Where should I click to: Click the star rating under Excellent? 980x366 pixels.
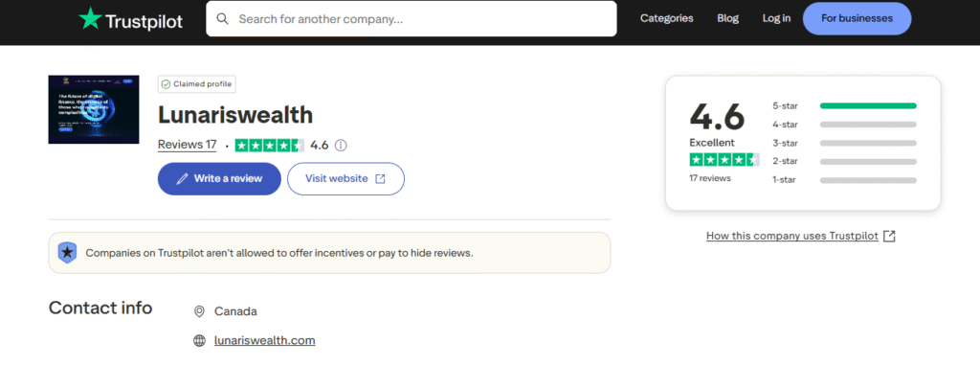pyautogui.click(x=724, y=160)
